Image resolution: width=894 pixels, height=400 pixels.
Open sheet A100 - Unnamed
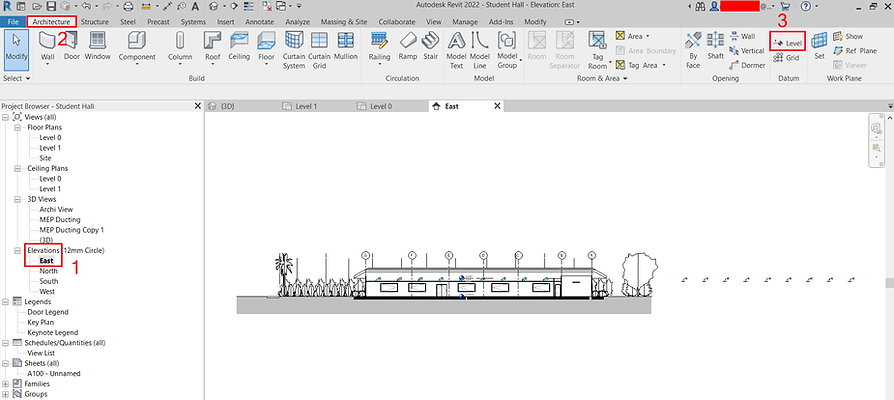tap(54, 374)
